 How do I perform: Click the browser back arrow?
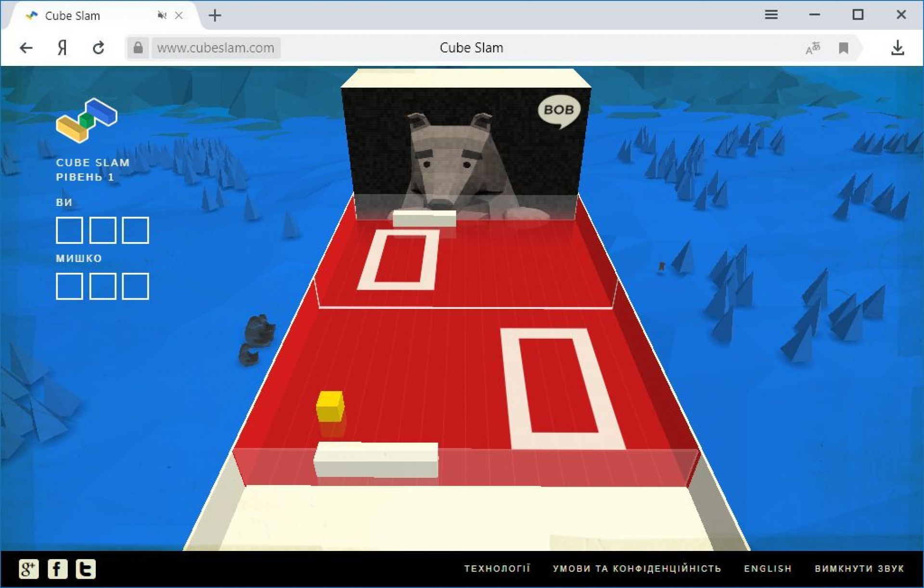26,48
